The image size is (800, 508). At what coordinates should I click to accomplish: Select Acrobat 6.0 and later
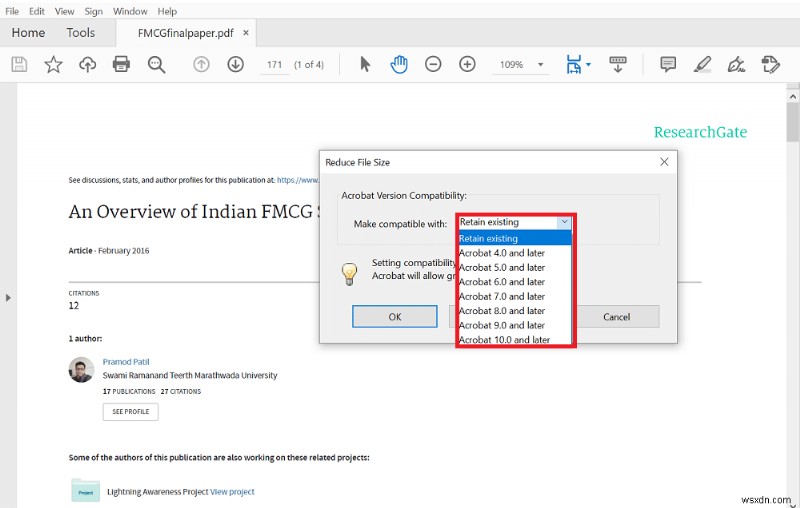pos(514,282)
